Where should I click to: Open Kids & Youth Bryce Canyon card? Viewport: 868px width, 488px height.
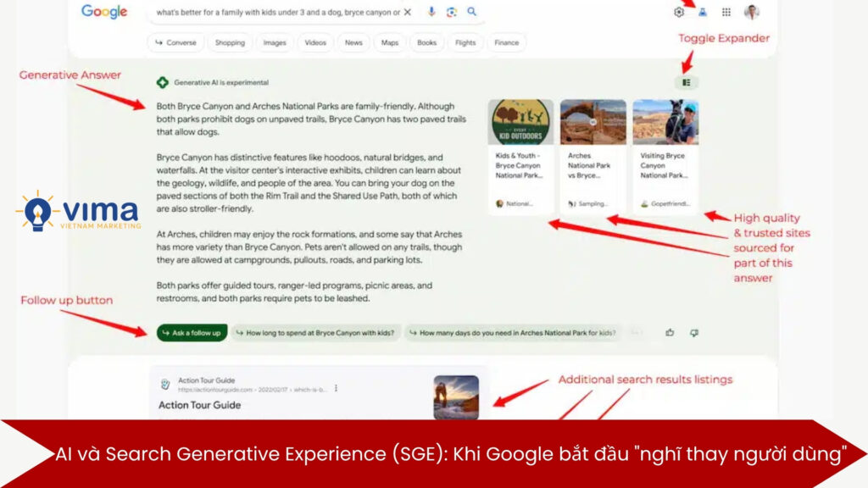point(520,156)
